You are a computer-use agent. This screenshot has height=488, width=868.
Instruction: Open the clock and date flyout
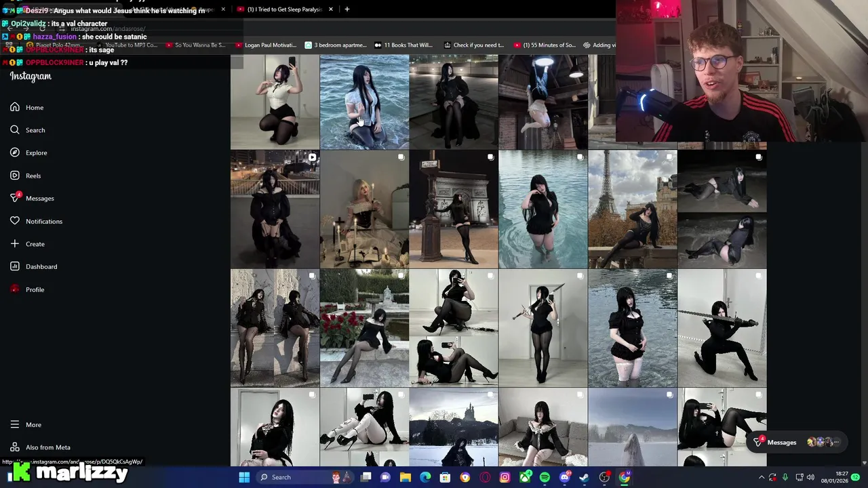834,477
